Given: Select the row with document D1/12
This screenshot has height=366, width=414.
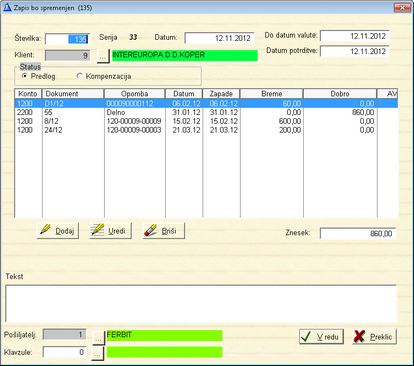Looking at the screenshot, I should (206, 103).
